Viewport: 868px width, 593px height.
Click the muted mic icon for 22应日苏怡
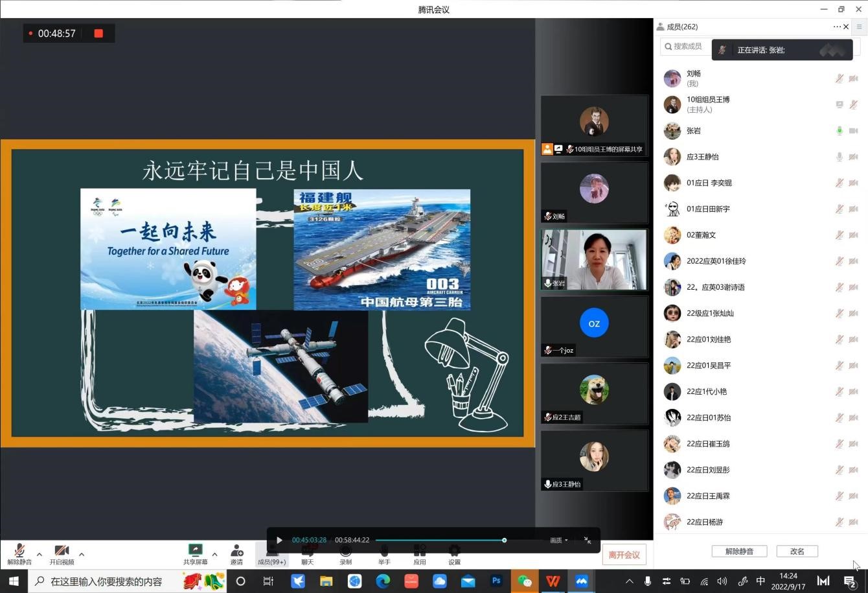[839, 417]
